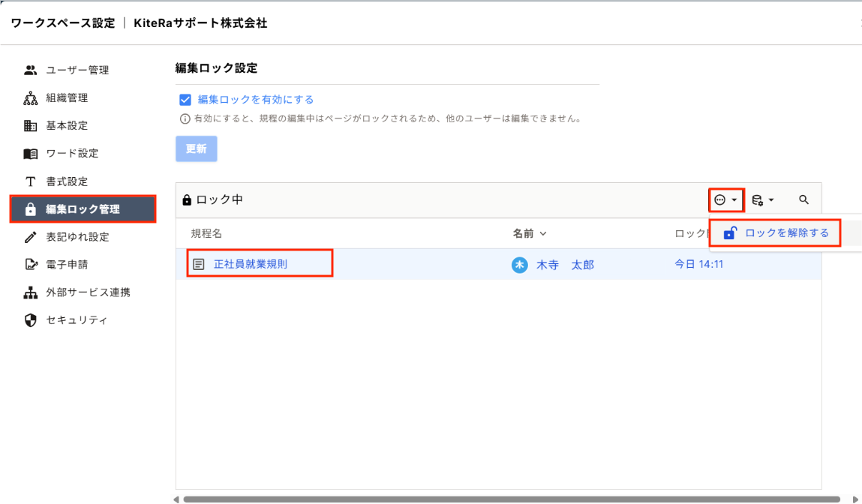
Task: Open the more-actions (⋯) dropdown
Action: click(725, 200)
